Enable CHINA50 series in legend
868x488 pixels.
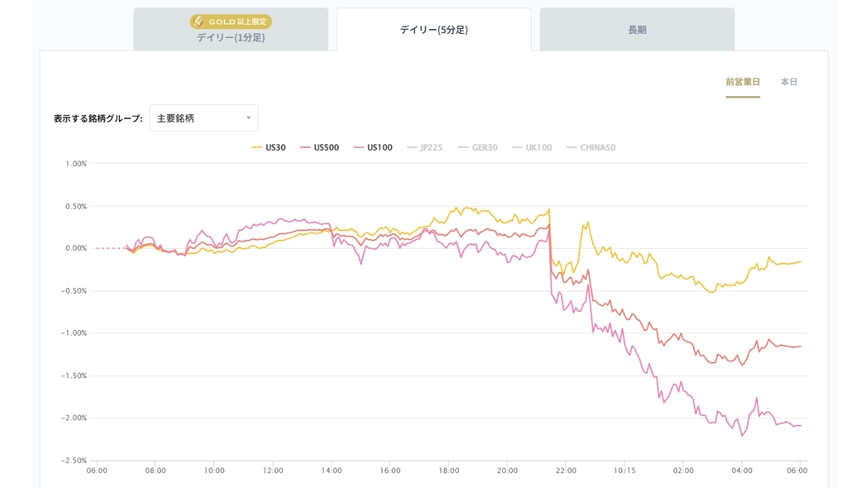[x=590, y=147]
